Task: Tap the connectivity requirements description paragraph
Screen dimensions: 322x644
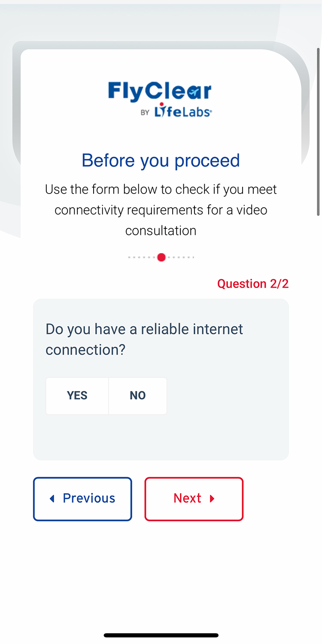Action: coord(161,210)
